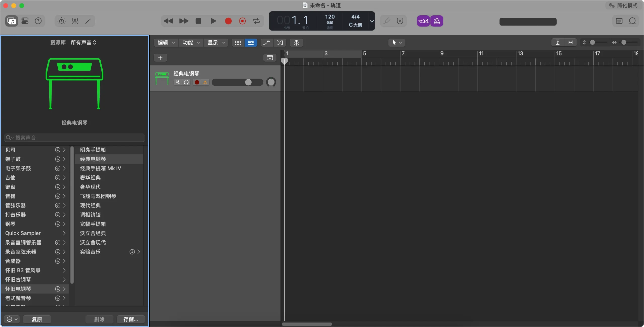This screenshot has height=327, width=644.
Task: Click the Stop transport button
Action: (198, 21)
